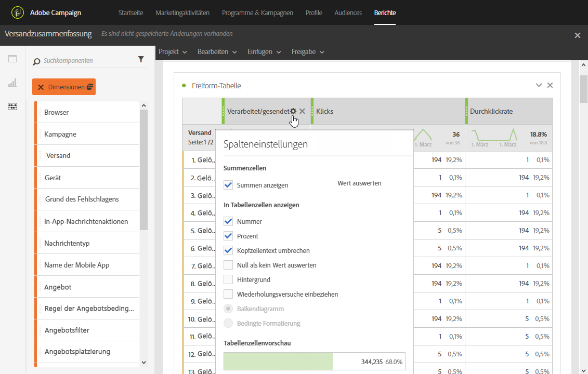Remove Verarbeitet/gesendet column with X icon
The width and height of the screenshot is (588, 374).
click(302, 111)
